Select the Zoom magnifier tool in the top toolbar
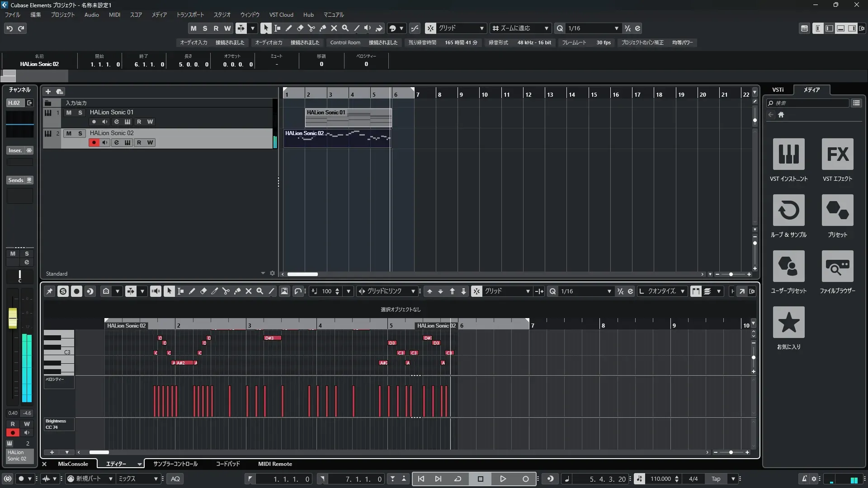868x488 pixels. click(x=345, y=28)
